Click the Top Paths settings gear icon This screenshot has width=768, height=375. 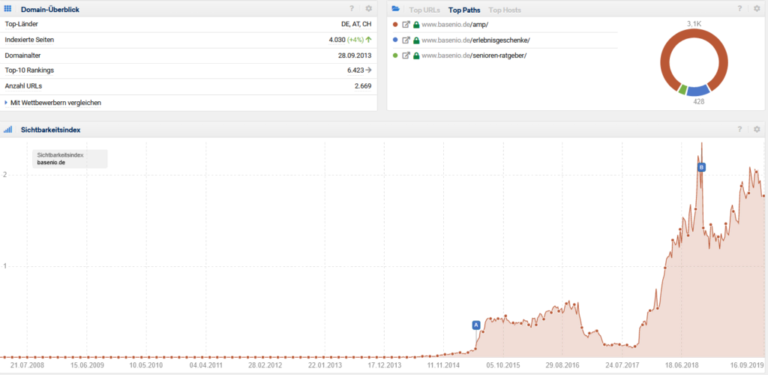click(757, 9)
